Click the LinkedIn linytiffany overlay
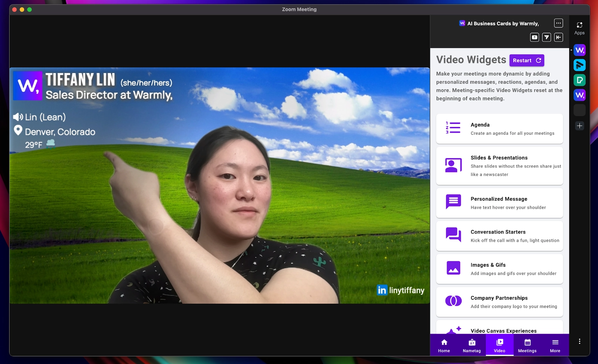 (x=401, y=290)
